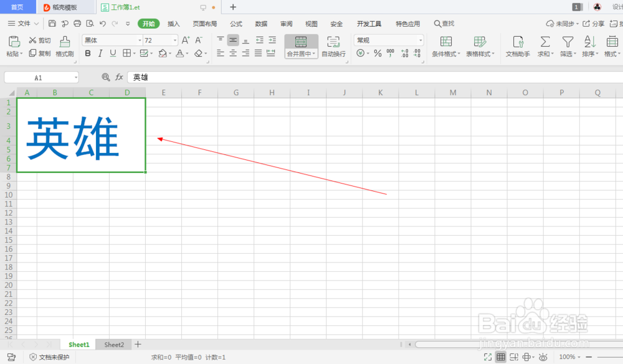Open the Insert 插入 ribbon tab

click(174, 24)
